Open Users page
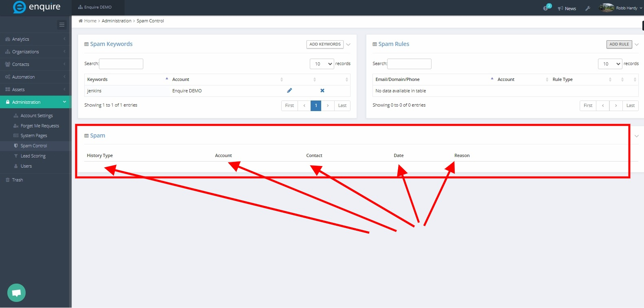The height and width of the screenshot is (308, 644). click(26, 166)
